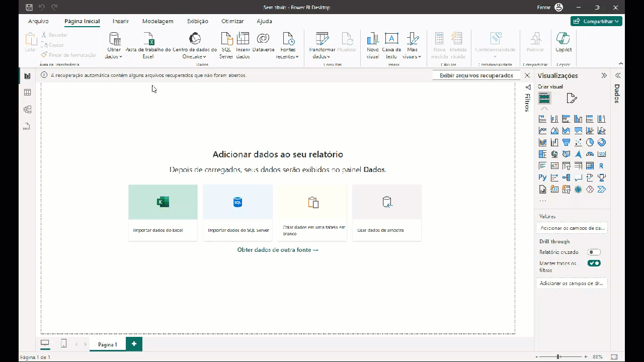Select the Power Automate visual
The width and height of the screenshot is (644, 362).
(602, 190)
